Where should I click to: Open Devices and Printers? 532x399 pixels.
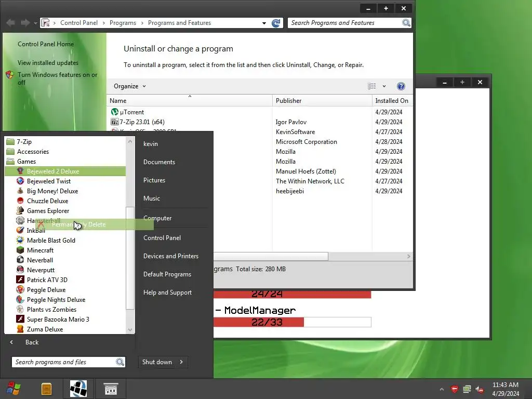pos(170,256)
